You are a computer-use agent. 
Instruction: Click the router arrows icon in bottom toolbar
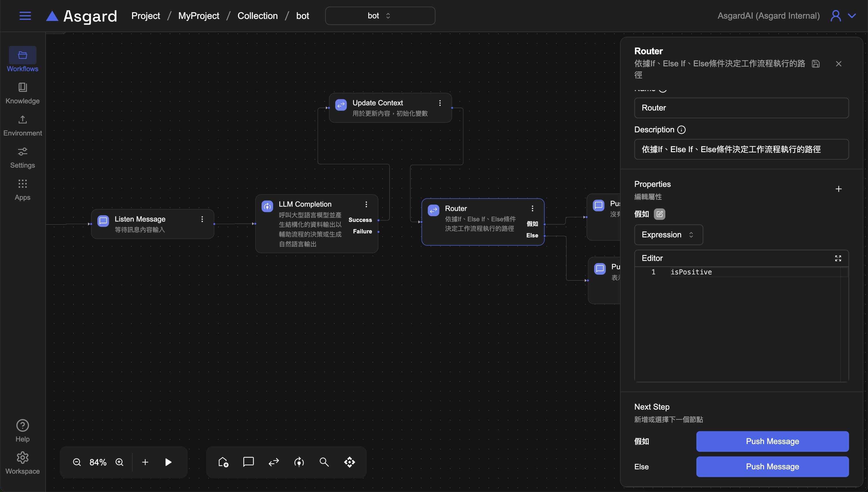pyautogui.click(x=274, y=462)
